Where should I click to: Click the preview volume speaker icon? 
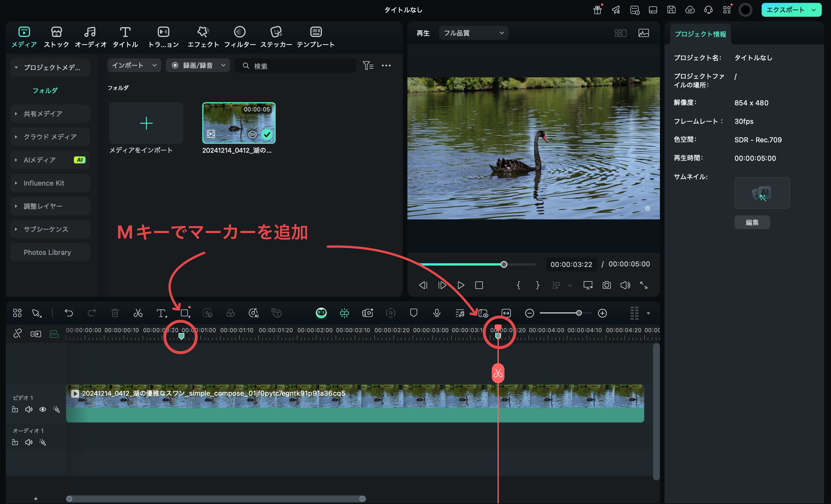coord(625,285)
